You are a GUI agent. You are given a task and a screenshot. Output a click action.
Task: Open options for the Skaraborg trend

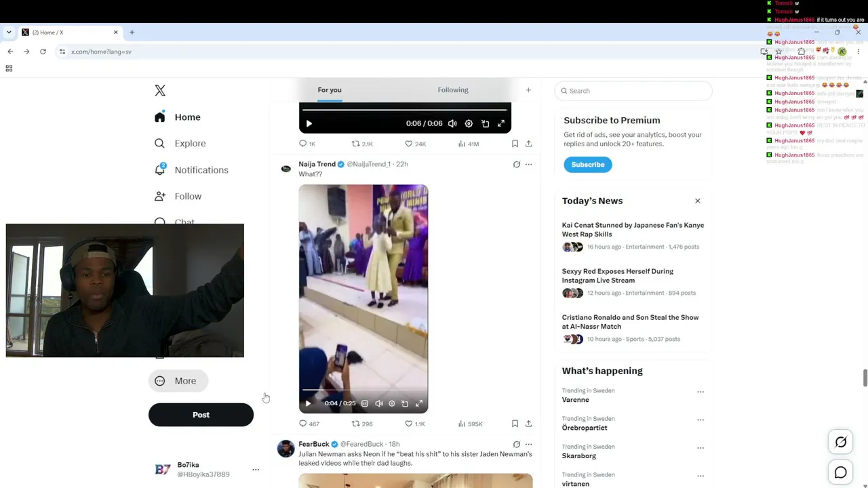[701, 448]
